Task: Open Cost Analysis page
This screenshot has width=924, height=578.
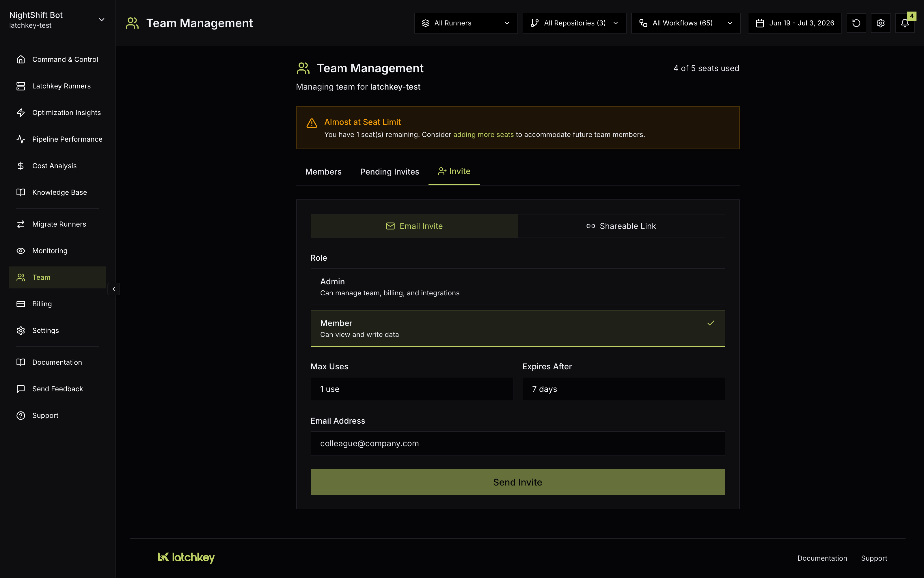Action: (58, 166)
